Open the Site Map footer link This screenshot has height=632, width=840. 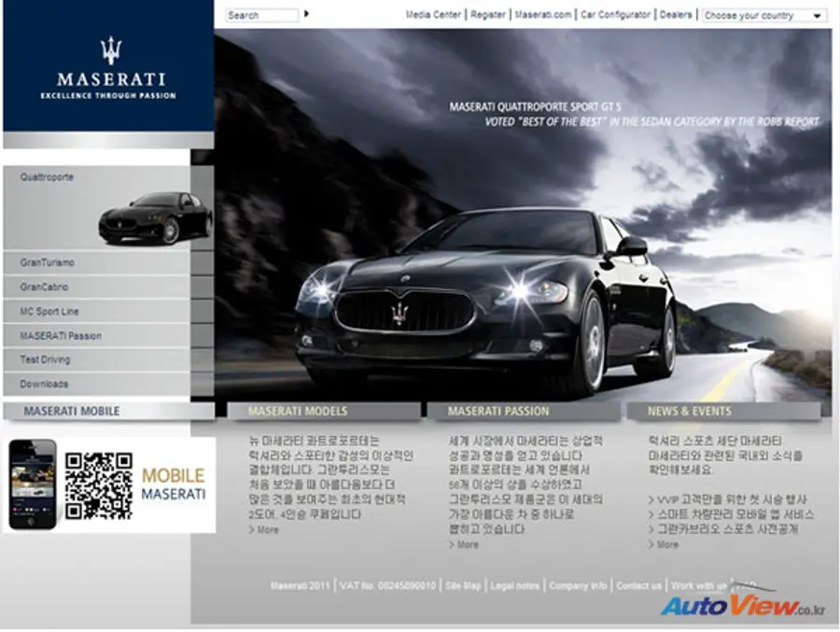point(463,586)
